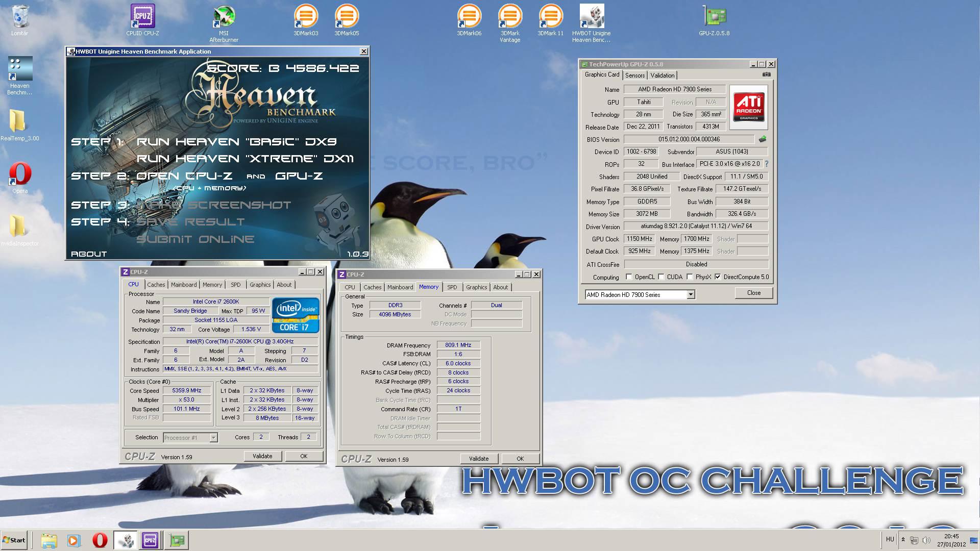Open 3DMark06 desktop shortcut
This screenshot has width=980, height=551.
tap(469, 20)
